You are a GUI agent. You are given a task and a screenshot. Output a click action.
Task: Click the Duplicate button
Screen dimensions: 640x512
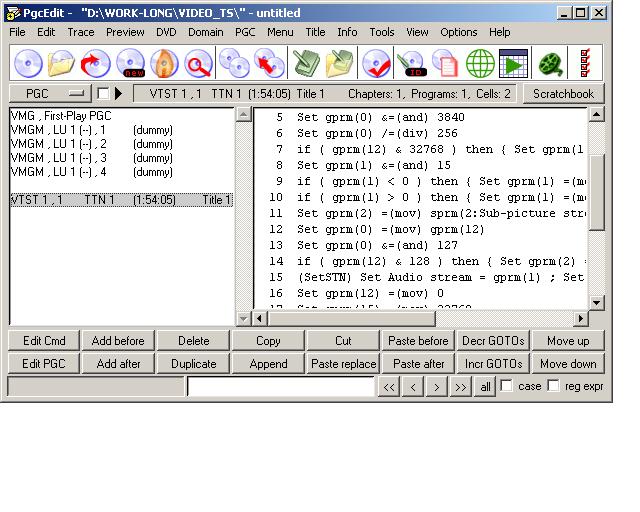(x=193, y=363)
